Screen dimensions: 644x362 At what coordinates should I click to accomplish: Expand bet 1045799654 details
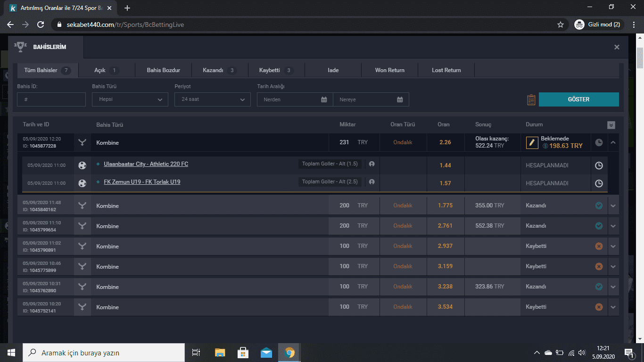(x=613, y=226)
